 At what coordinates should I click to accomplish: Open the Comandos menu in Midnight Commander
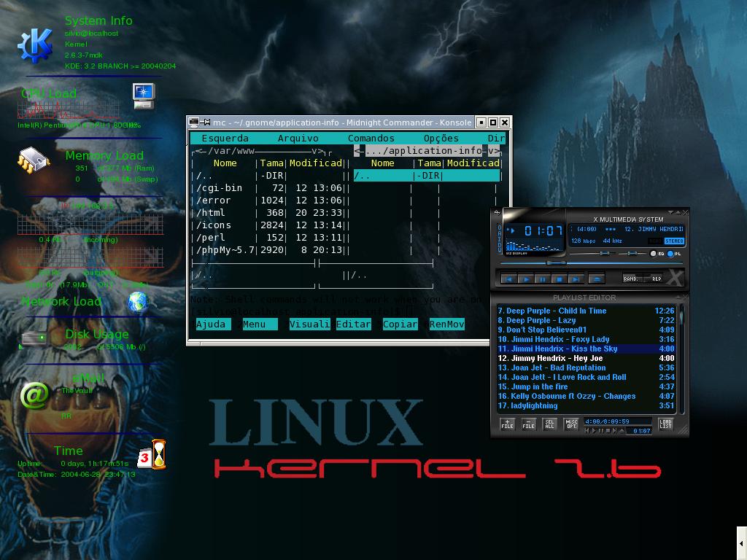pyautogui.click(x=371, y=138)
